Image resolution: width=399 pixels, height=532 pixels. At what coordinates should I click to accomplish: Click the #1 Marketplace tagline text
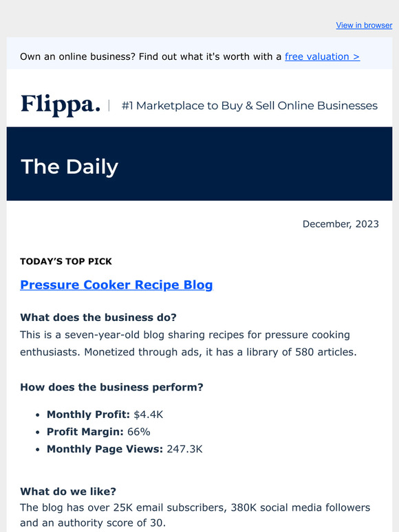coord(250,106)
